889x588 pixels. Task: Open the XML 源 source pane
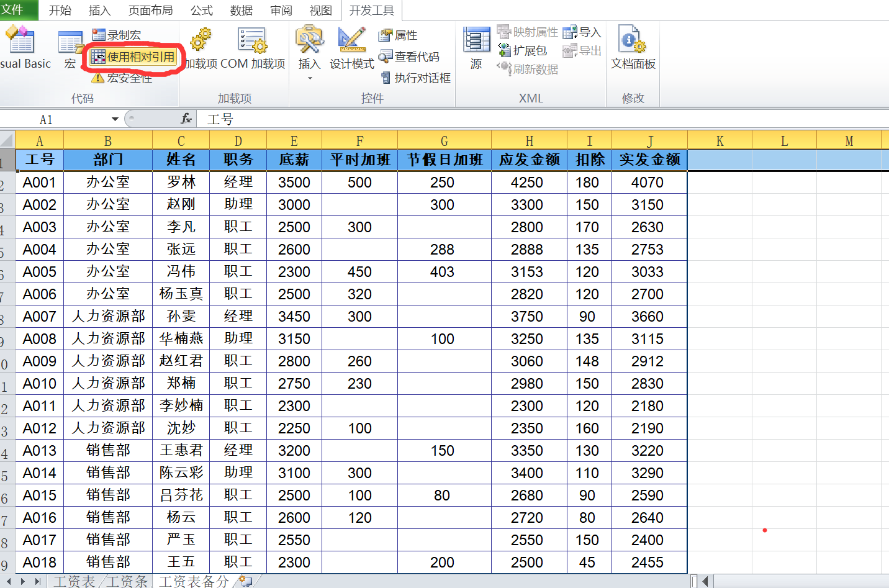tap(476, 48)
